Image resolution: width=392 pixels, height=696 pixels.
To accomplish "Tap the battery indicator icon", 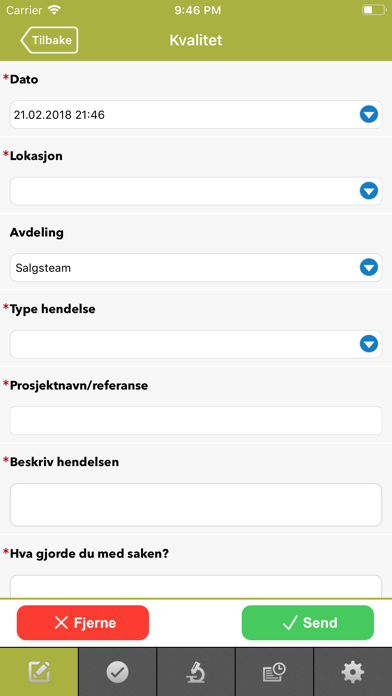I will point(374,10).
